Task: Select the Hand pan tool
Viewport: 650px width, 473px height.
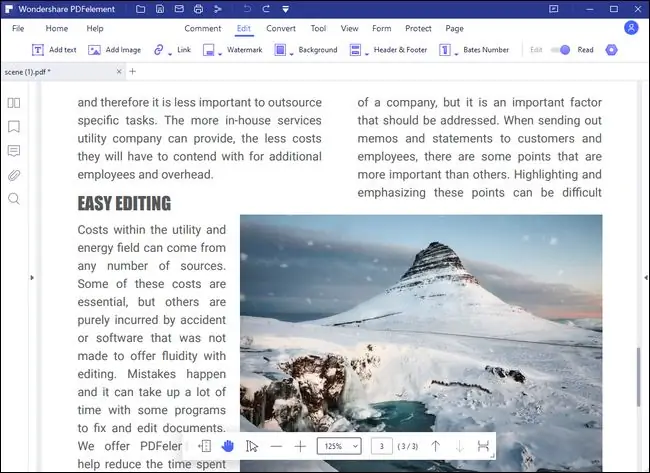Action: coord(228,446)
